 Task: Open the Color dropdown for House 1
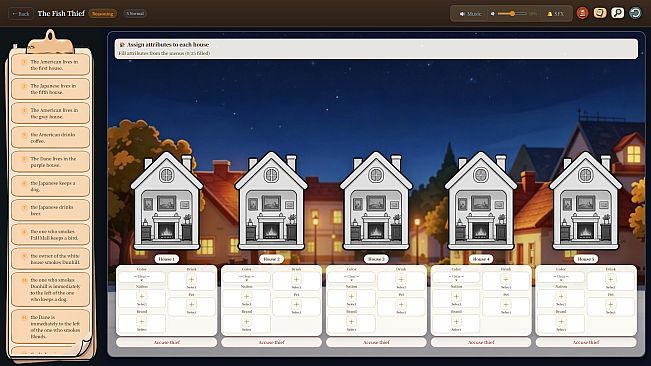142,277
